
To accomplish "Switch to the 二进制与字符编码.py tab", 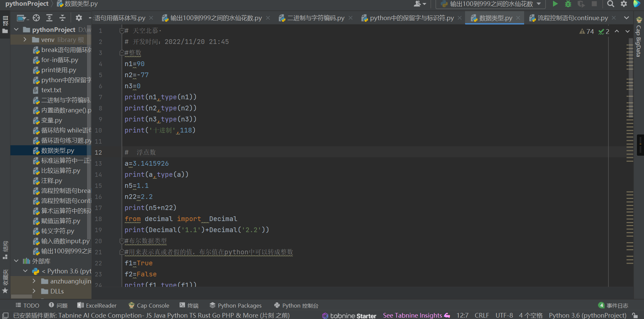I will [x=315, y=18].
